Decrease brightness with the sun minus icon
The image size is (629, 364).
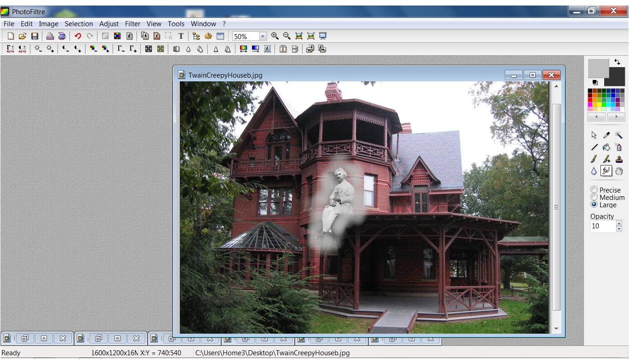[38, 49]
